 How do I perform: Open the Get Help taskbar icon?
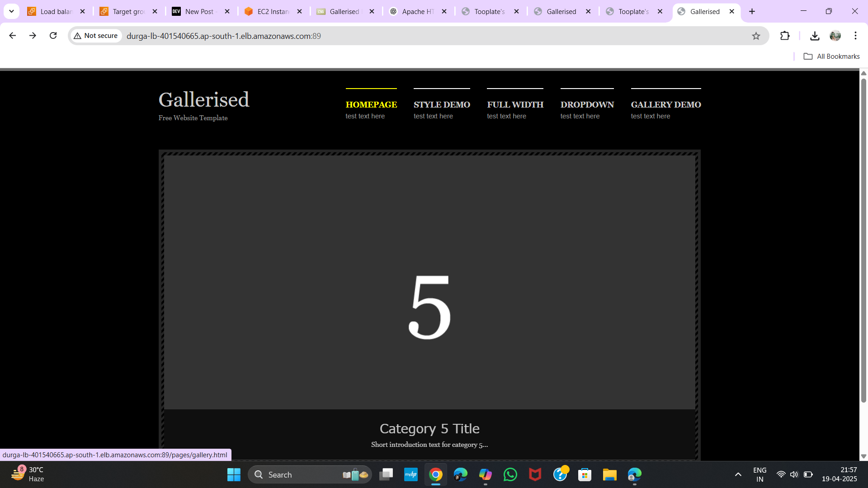point(560,474)
